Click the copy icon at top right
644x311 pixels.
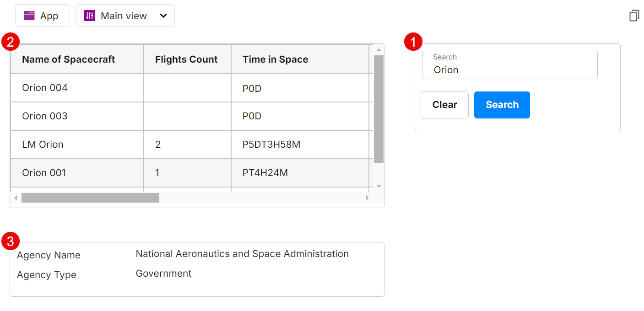pyautogui.click(x=634, y=16)
